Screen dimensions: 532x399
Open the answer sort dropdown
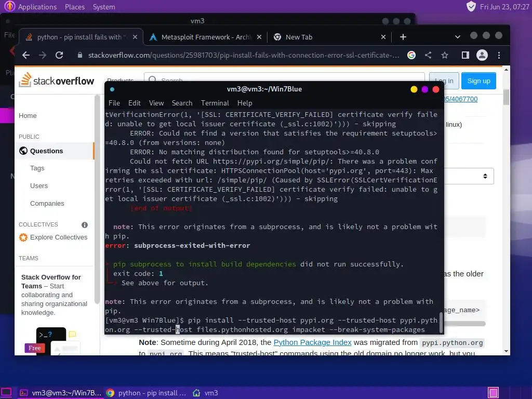pos(469,176)
